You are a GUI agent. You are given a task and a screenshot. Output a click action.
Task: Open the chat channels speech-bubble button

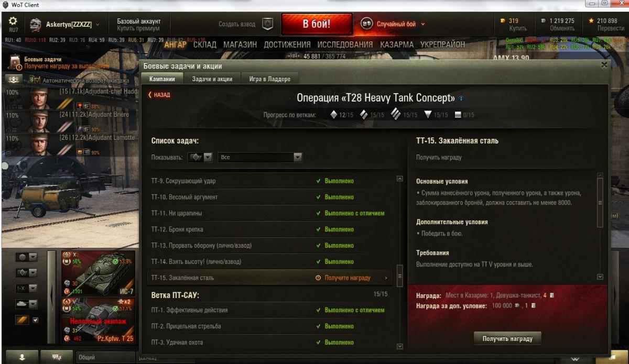click(56, 357)
